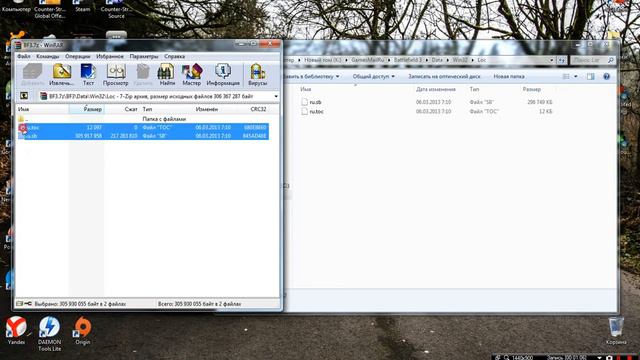The width and height of the screenshot is (640, 360).
Task: Expand the breadcrumb arrow after Win32
Action: click(x=472, y=60)
